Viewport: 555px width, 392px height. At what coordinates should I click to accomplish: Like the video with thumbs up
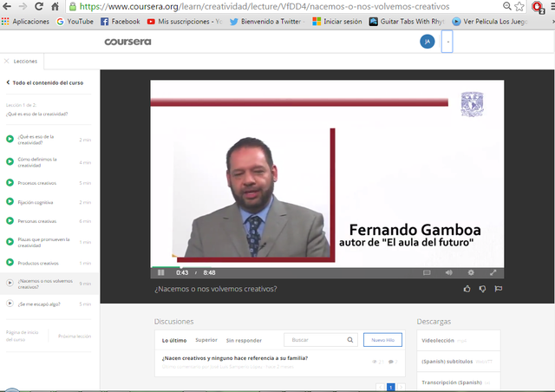point(467,289)
